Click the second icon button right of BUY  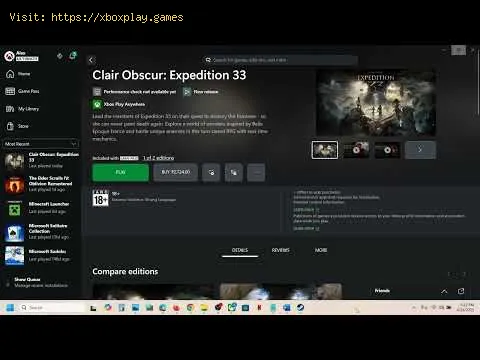234,172
